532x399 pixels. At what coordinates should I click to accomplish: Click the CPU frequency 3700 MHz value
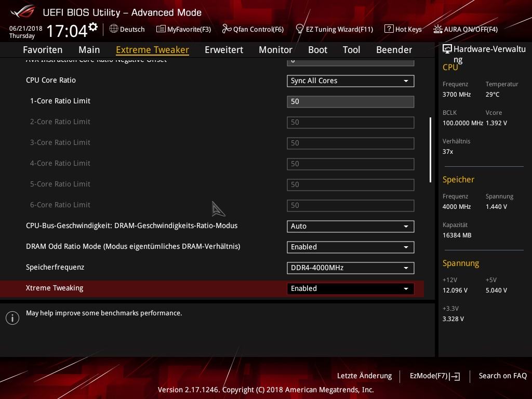click(456, 95)
